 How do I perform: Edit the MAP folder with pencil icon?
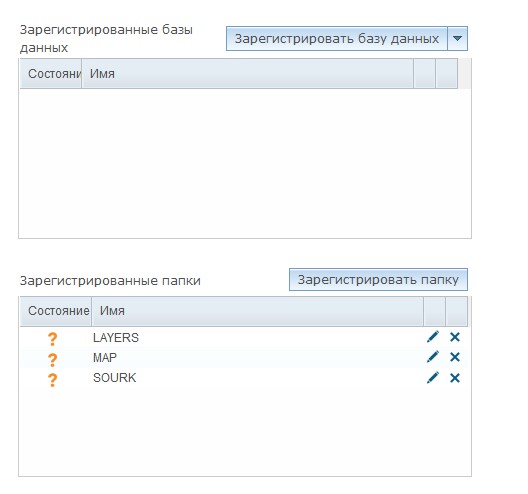point(433,357)
